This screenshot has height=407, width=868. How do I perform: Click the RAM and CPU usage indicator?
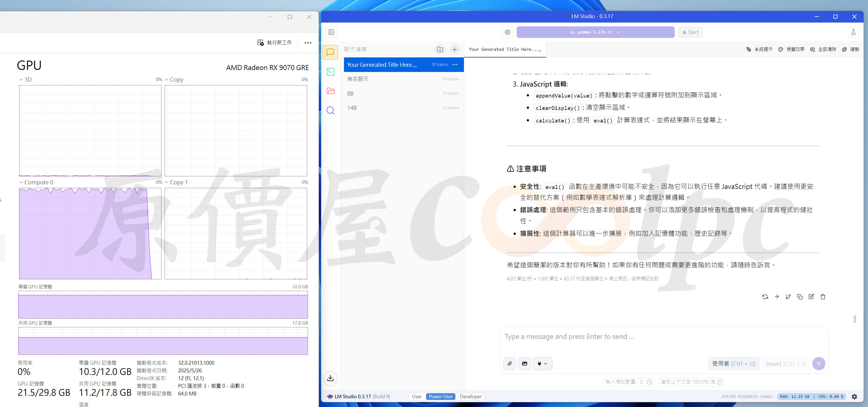click(x=811, y=397)
